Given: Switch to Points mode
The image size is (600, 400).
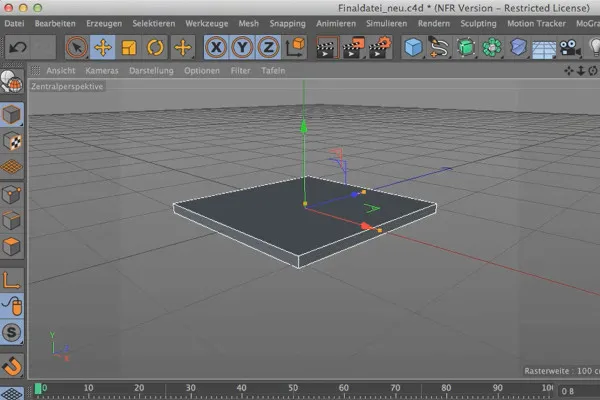Looking at the screenshot, I should click(11, 194).
